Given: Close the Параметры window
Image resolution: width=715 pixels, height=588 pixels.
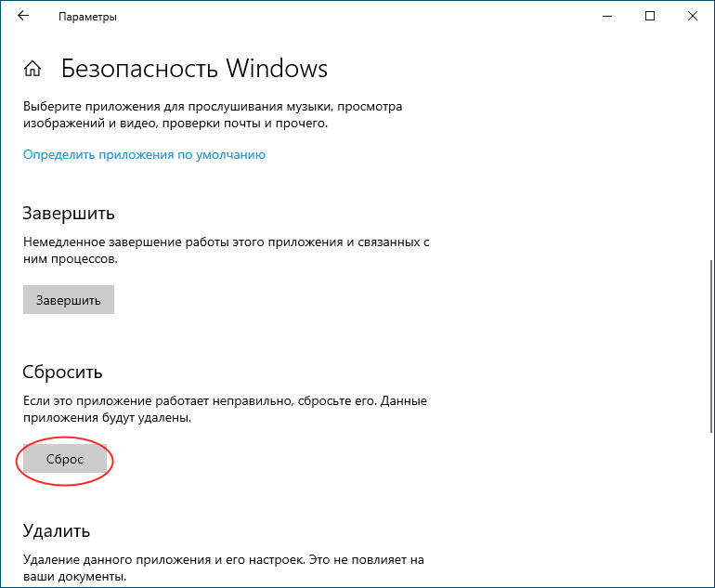Looking at the screenshot, I should click(x=693, y=17).
